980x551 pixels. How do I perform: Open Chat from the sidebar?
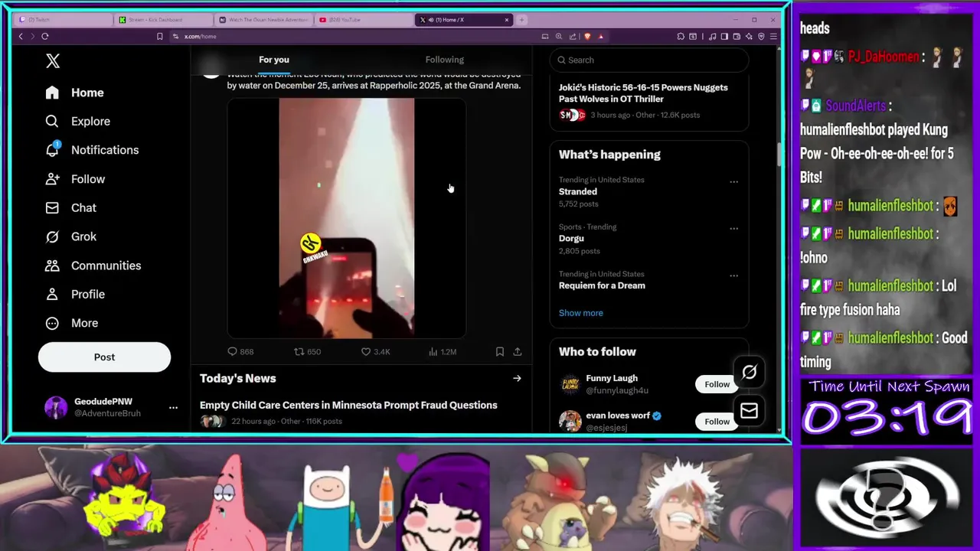click(x=70, y=208)
